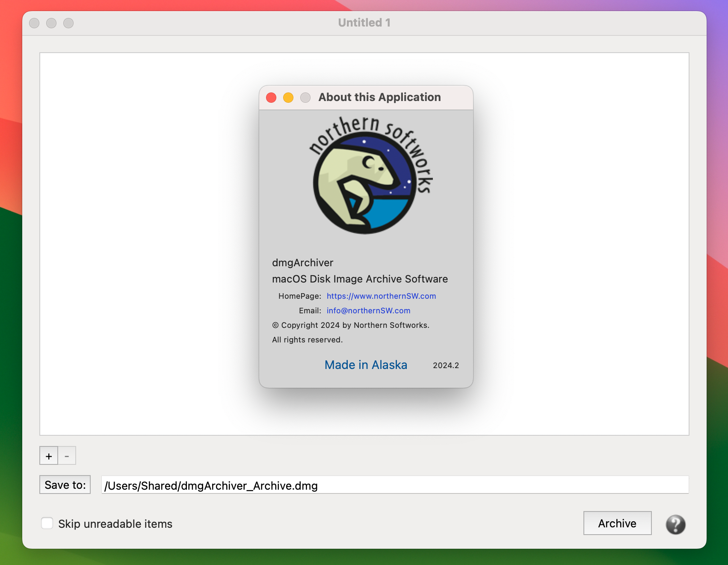Viewport: 728px width, 565px height.
Task: Click the dmgArchiver app name text
Action: (302, 263)
